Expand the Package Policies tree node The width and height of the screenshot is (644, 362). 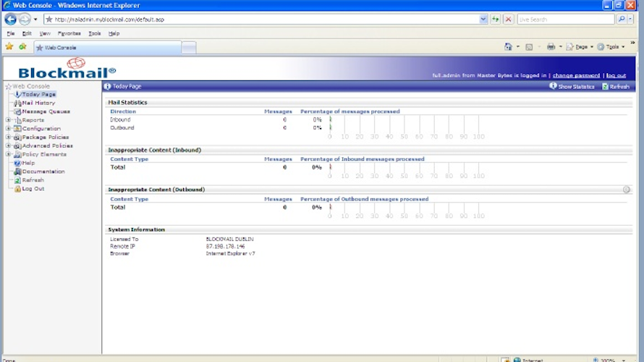[8, 138]
